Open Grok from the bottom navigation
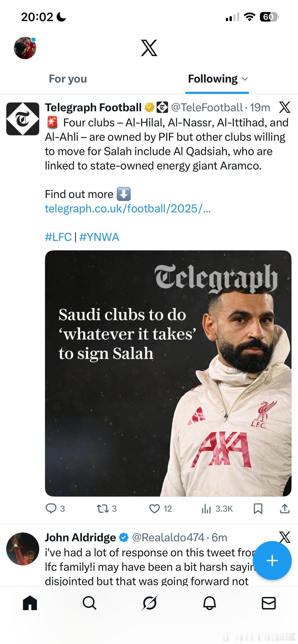 149,603
